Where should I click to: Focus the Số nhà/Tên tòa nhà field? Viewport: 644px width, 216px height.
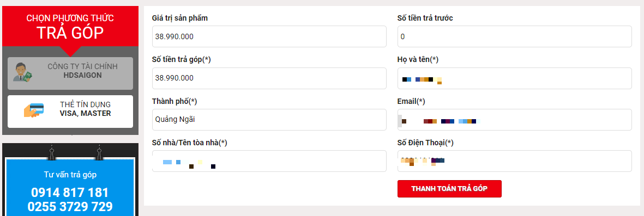click(x=269, y=161)
